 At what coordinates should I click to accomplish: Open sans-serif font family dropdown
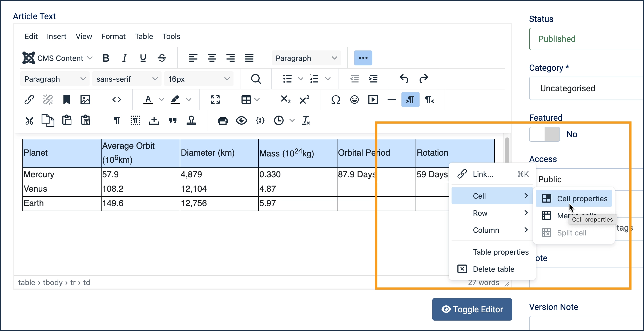127,79
